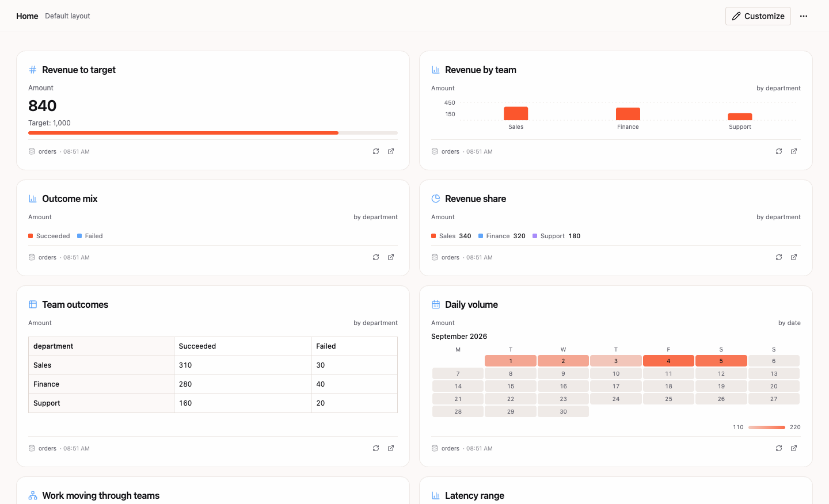Image resolution: width=829 pixels, height=504 pixels.
Task: Refresh the Outcome mix card
Action: click(376, 257)
